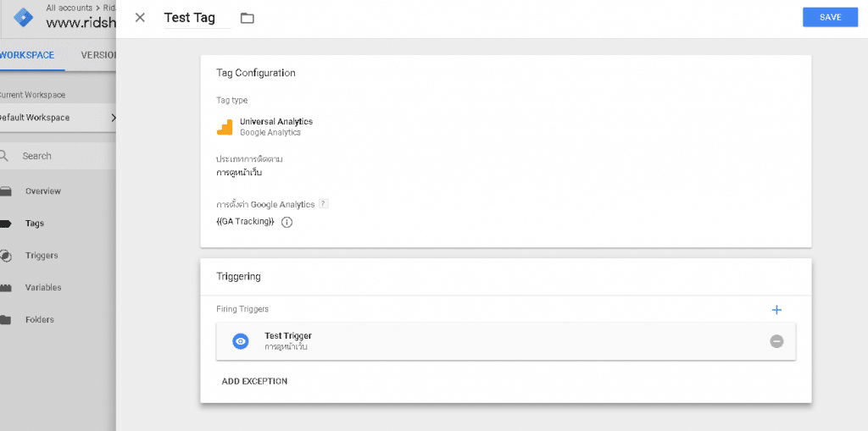868x431 pixels.
Task: Open the Google Analytics settings help icon
Action: pos(324,203)
